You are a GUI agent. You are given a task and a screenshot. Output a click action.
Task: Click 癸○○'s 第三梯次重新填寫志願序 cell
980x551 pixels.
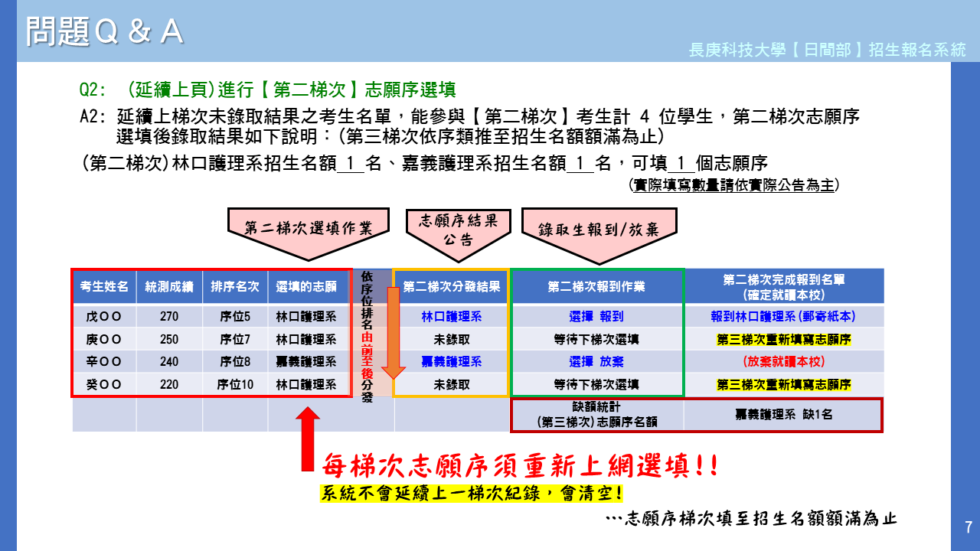783,384
